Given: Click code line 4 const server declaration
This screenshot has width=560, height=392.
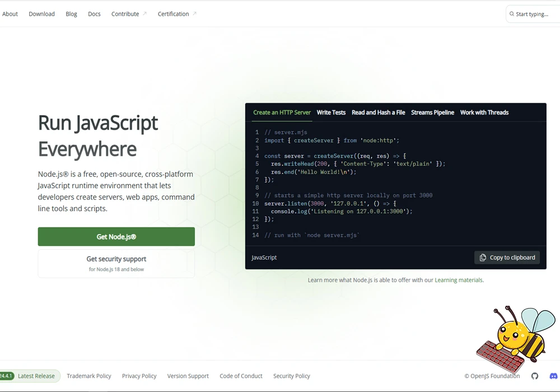Looking at the screenshot, I should [335, 156].
